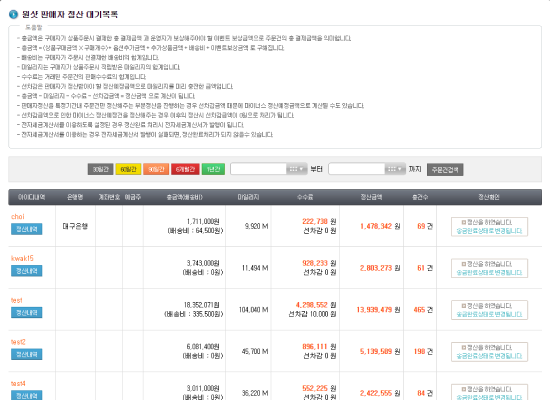This screenshot has height=400, width=550.
Task: Select the green 1년간 period button
Action: click(213, 169)
